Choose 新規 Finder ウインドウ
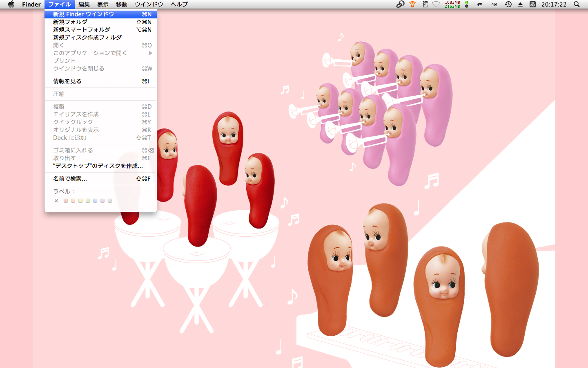588x368 pixels. click(100, 14)
